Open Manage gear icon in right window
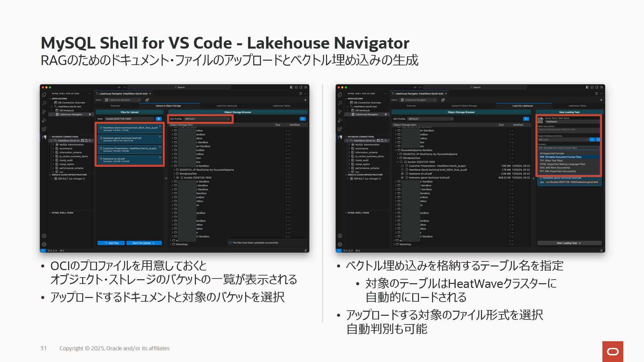644x362 pixels. pos(340,244)
